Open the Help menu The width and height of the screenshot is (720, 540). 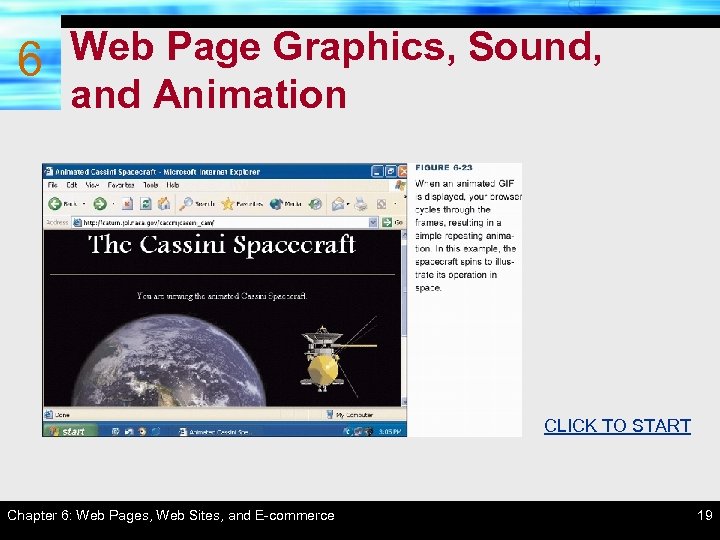point(173,185)
